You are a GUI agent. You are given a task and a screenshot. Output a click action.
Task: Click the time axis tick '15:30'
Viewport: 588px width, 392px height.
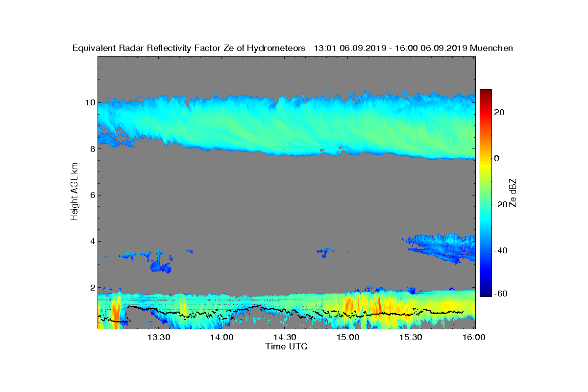pyautogui.click(x=412, y=337)
